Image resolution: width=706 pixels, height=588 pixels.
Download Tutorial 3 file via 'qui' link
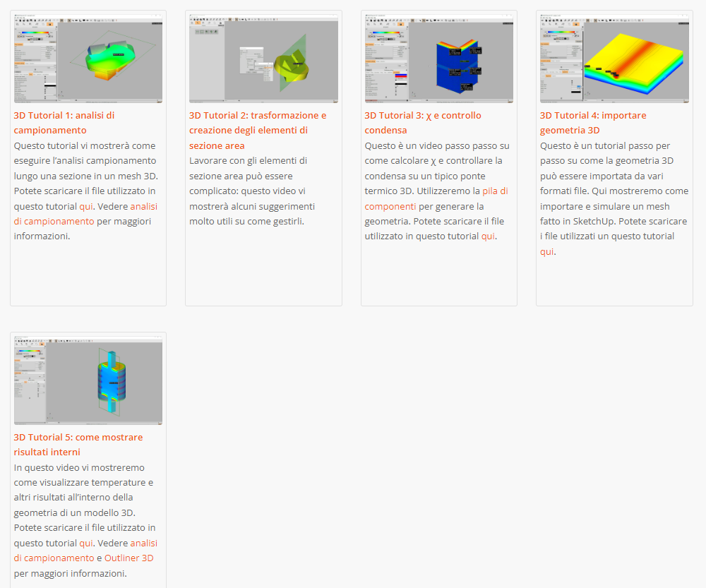coord(488,236)
